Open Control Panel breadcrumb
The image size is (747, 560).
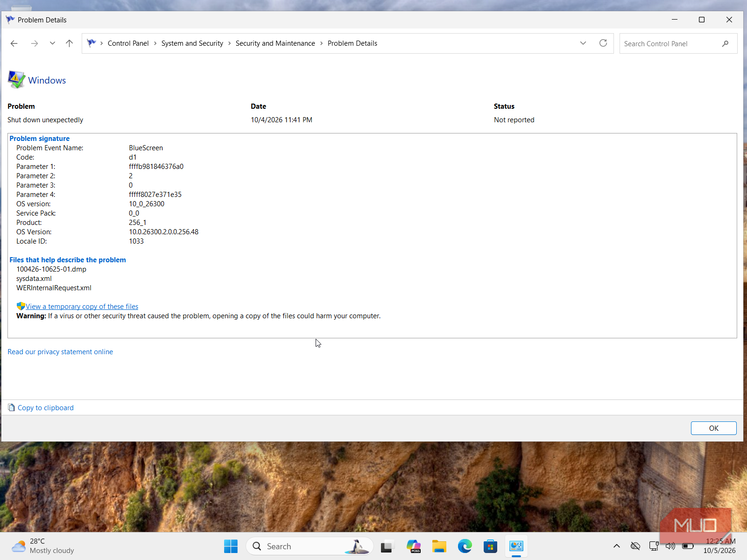[x=128, y=43]
